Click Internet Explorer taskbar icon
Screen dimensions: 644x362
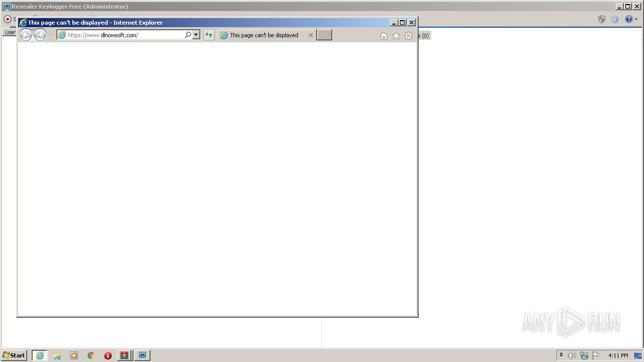point(40,355)
